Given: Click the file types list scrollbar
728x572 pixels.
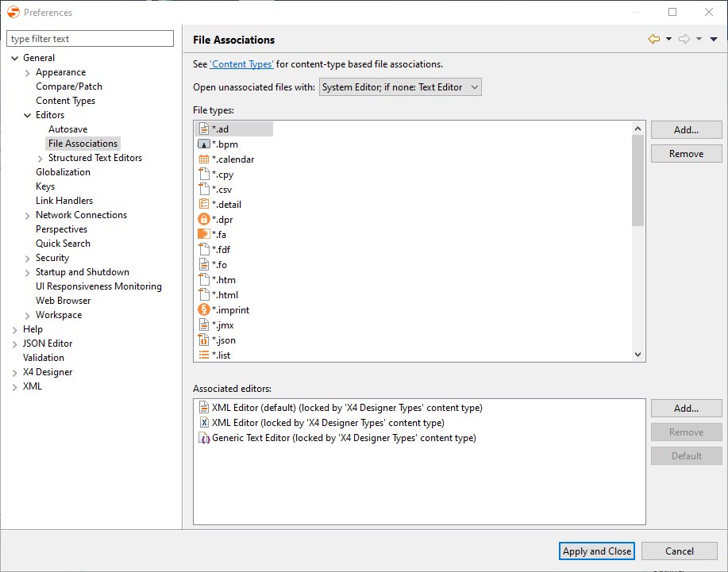Looking at the screenshot, I should click(x=637, y=181).
